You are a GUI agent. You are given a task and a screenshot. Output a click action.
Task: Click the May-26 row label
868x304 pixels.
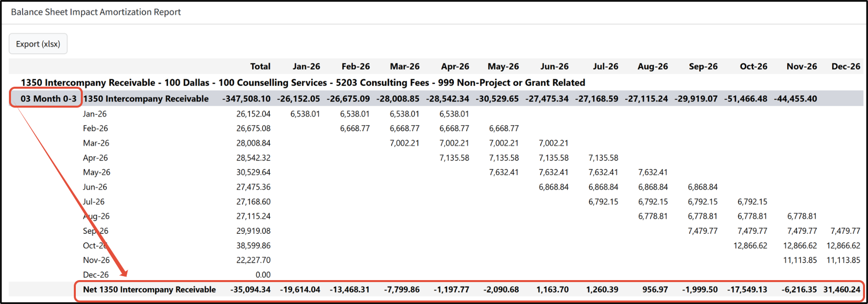[x=97, y=172]
